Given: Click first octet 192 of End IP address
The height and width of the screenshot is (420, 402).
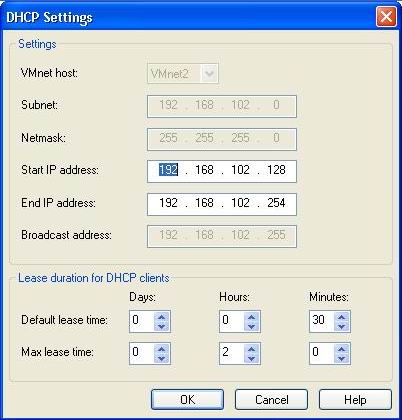Looking at the screenshot, I should [168, 203].
